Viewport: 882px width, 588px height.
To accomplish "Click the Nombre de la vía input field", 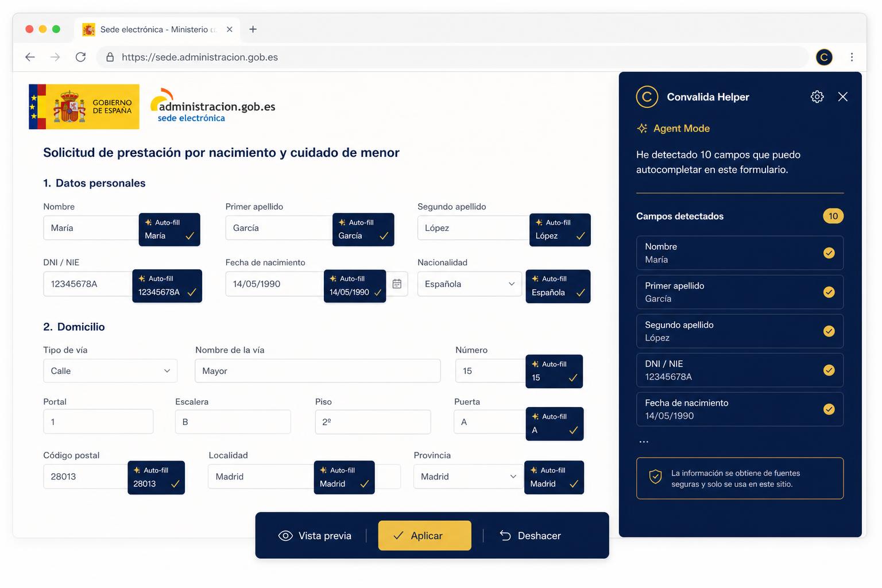I will [x=318, y=371].
